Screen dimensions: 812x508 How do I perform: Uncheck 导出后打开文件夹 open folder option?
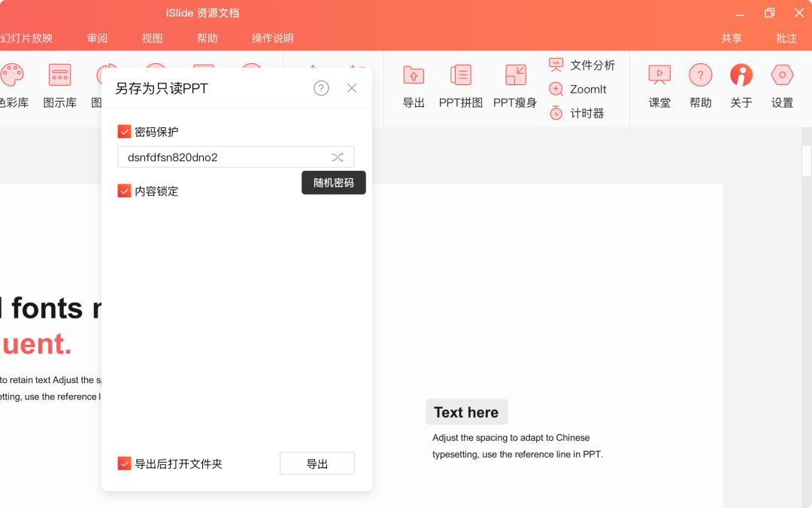pyautogui.click(x=124, y=464)
